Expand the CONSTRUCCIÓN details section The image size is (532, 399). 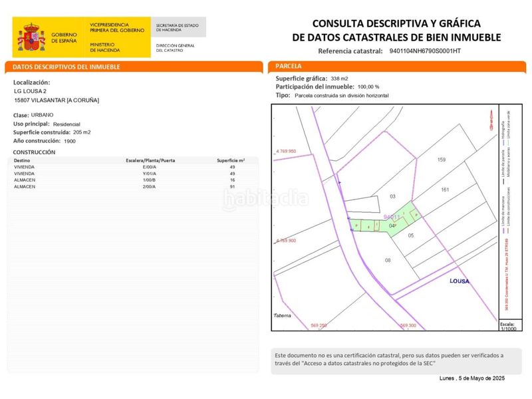(31, 152)
